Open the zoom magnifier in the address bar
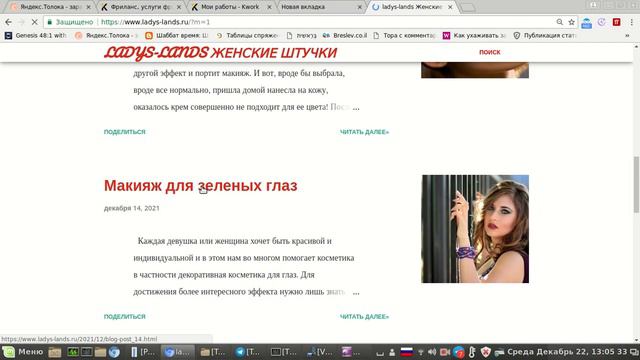 pyautogui.click(x=560, y=22)
